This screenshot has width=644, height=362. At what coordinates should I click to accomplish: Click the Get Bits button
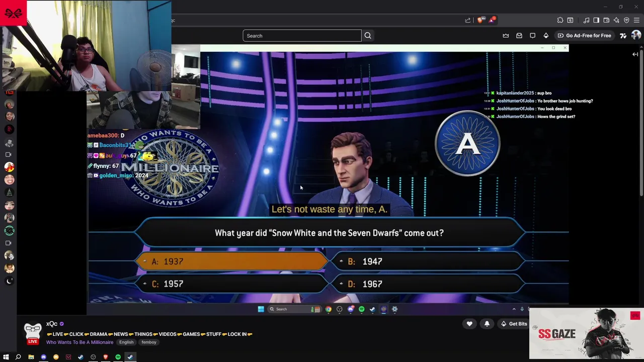click(514, 324)
